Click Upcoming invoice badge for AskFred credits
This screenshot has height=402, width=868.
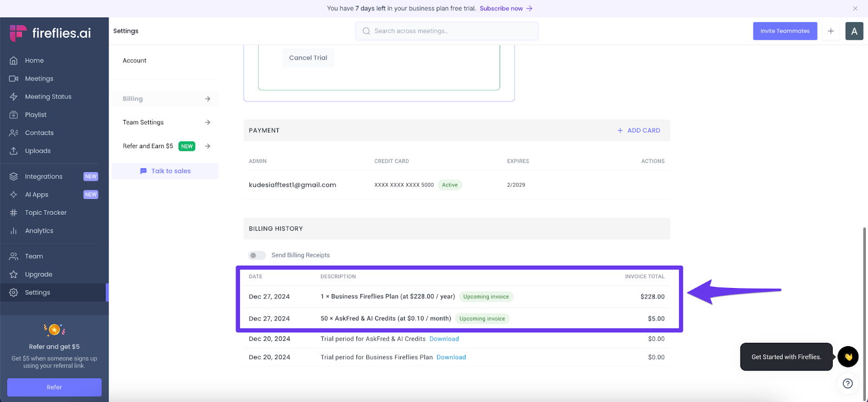click(482, 318)
